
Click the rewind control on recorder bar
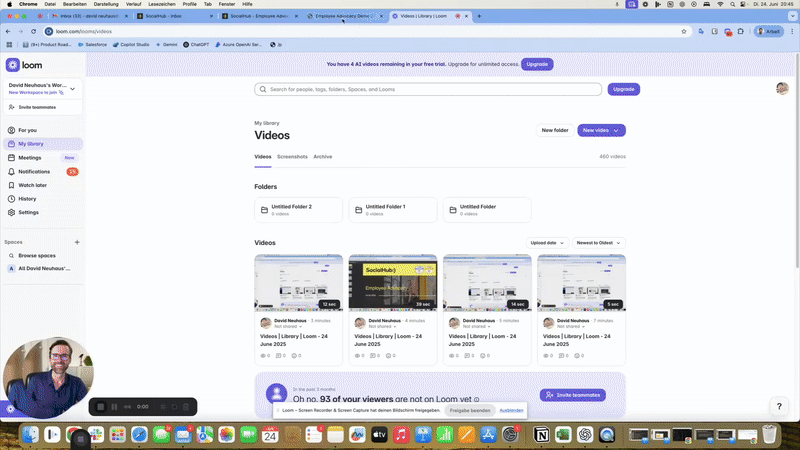(128, 407)
